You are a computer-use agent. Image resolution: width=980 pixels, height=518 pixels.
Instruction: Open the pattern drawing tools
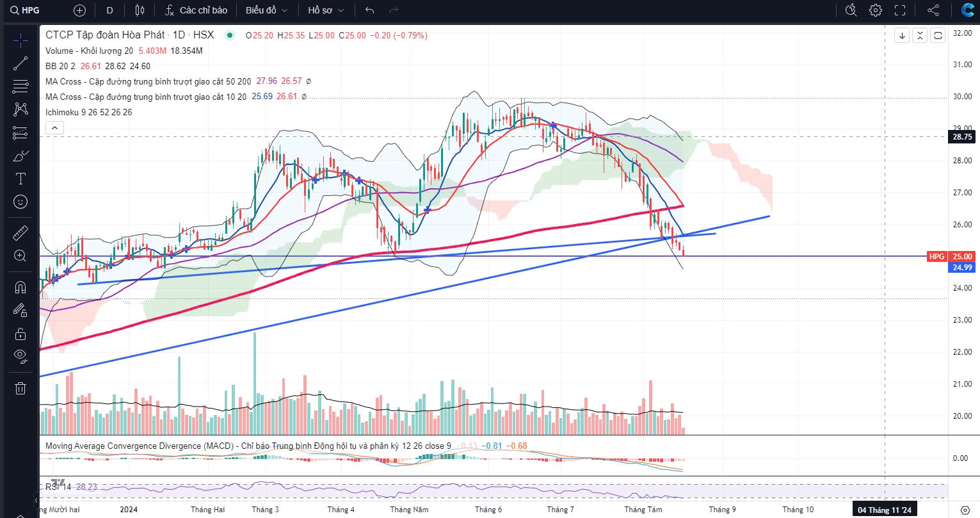[20, 109]
